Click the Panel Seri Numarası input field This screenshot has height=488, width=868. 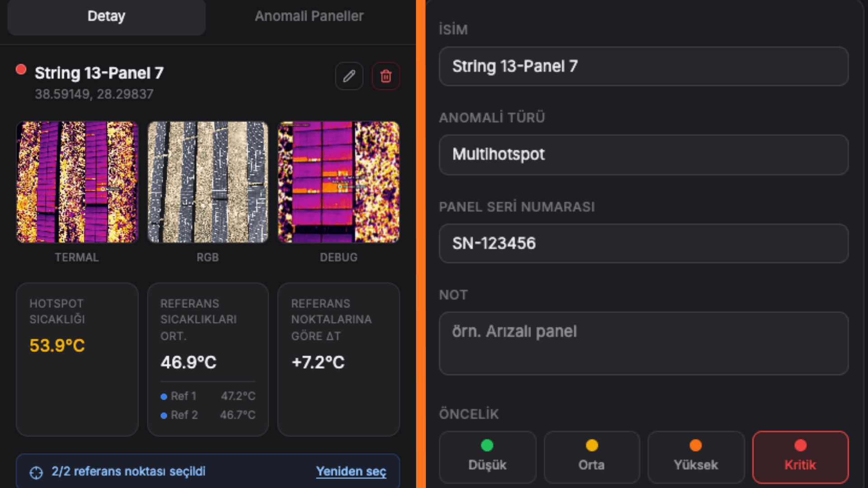click(643, 244)
